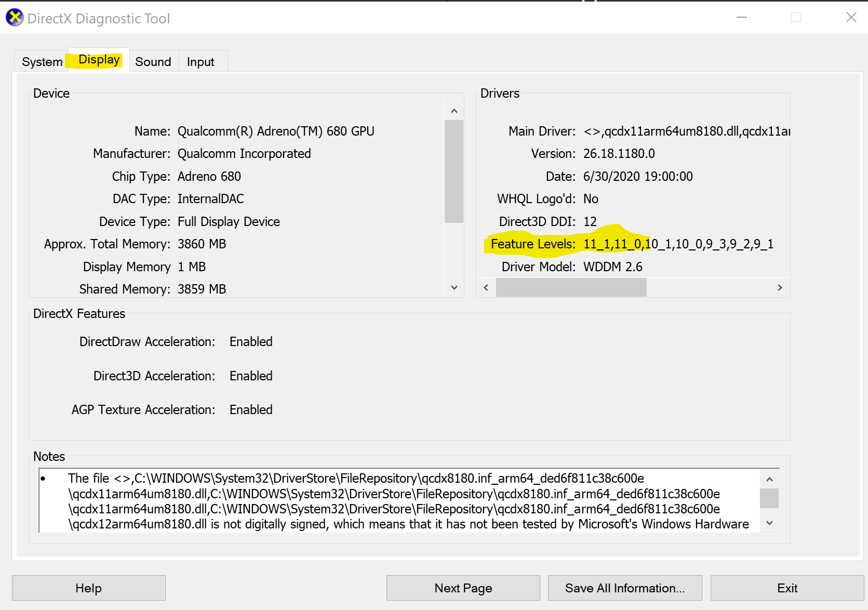Click the Notes text about unsigned driver file

[408, 501]
